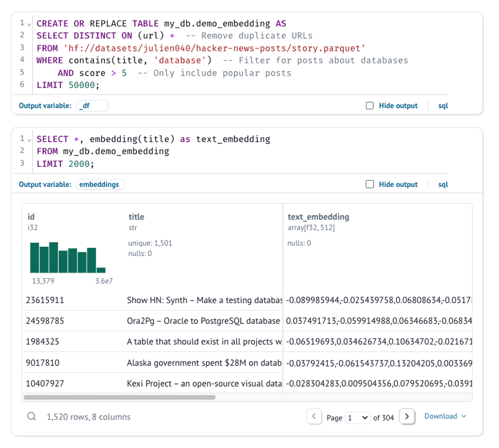This screenshot has height=448, width=499.
Task: Select the text_embedding column header
Action: [318, 217]
